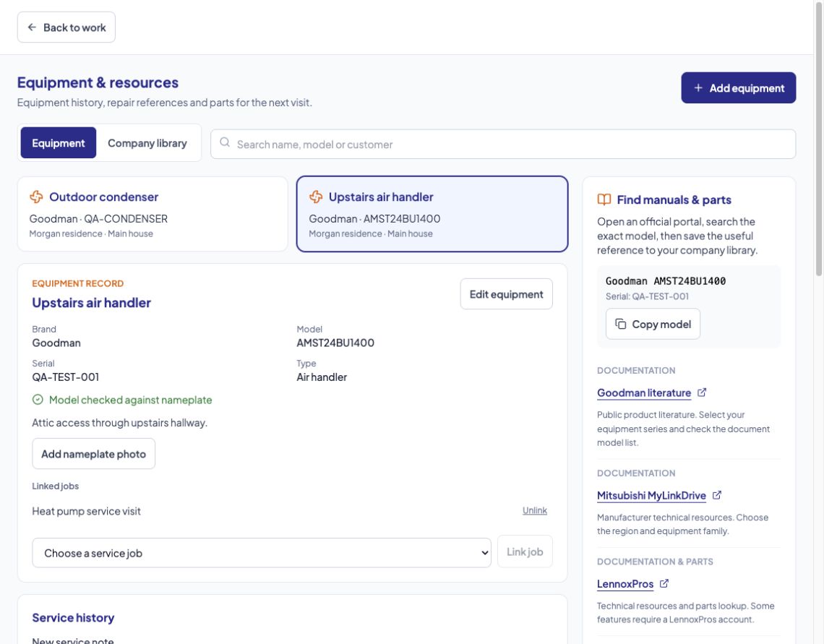Click the open book icon beside Find manuals & parts
The image size is (824, 644).
tap(604, 199)
